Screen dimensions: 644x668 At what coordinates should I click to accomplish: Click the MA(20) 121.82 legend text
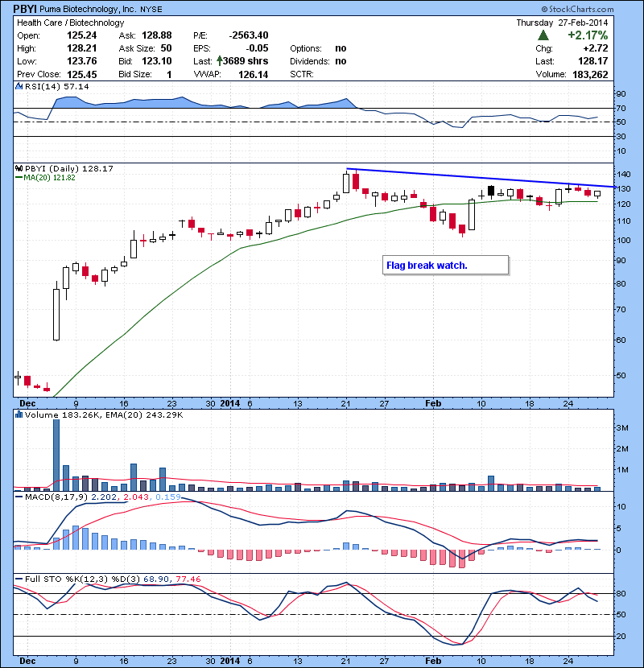click(x=49, y=178)
